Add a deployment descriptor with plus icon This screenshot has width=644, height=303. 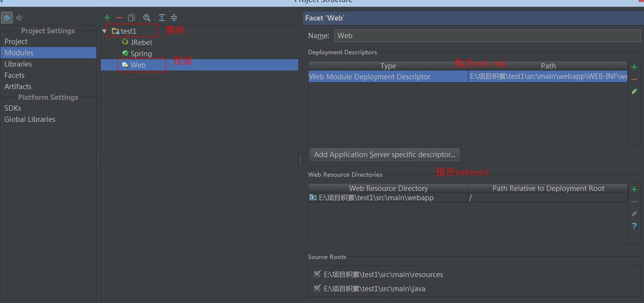(634, 67)
